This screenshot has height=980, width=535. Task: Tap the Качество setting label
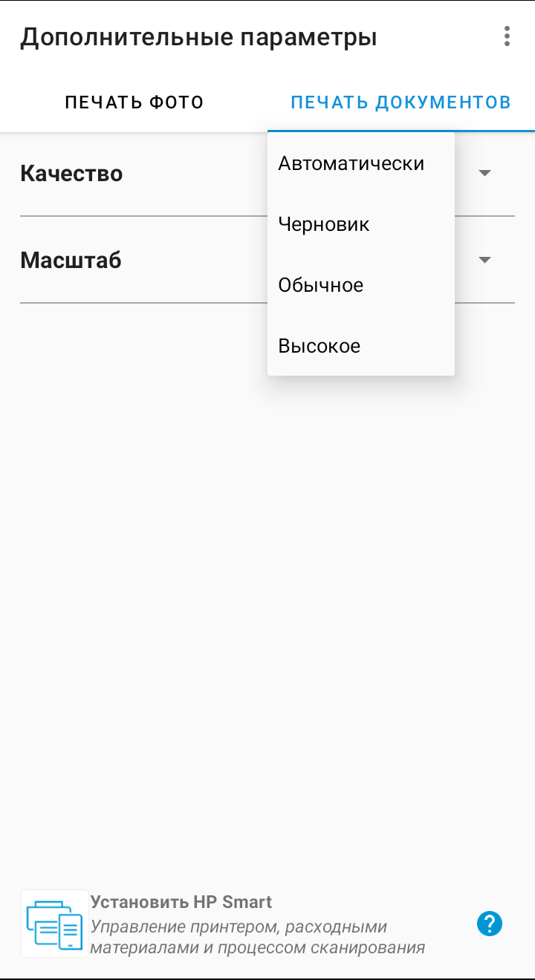tap(71, 174)
